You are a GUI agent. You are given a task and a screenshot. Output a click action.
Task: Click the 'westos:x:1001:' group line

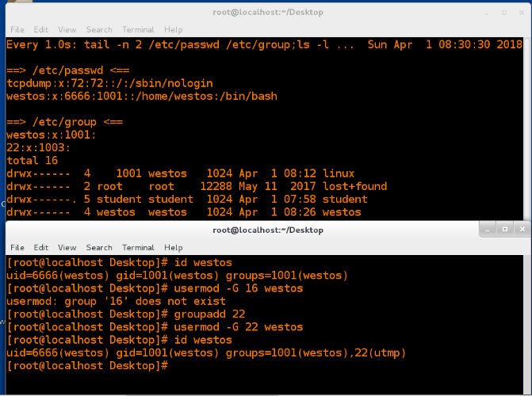pos(52,135)
